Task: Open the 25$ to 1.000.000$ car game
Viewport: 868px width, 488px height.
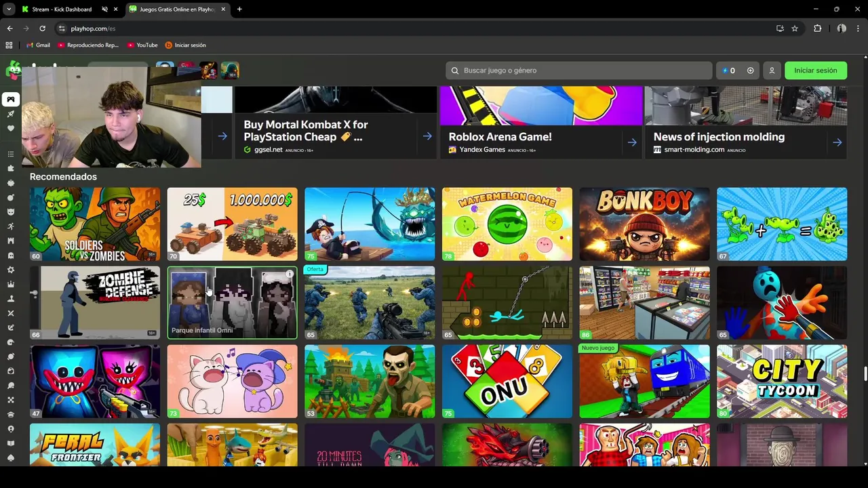Action: (232, 224)
